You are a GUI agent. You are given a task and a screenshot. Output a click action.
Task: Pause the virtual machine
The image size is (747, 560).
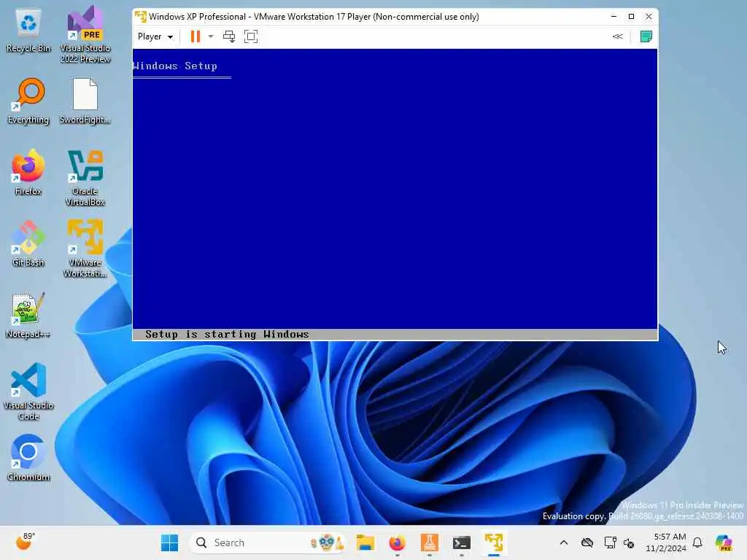click(196, 36)
